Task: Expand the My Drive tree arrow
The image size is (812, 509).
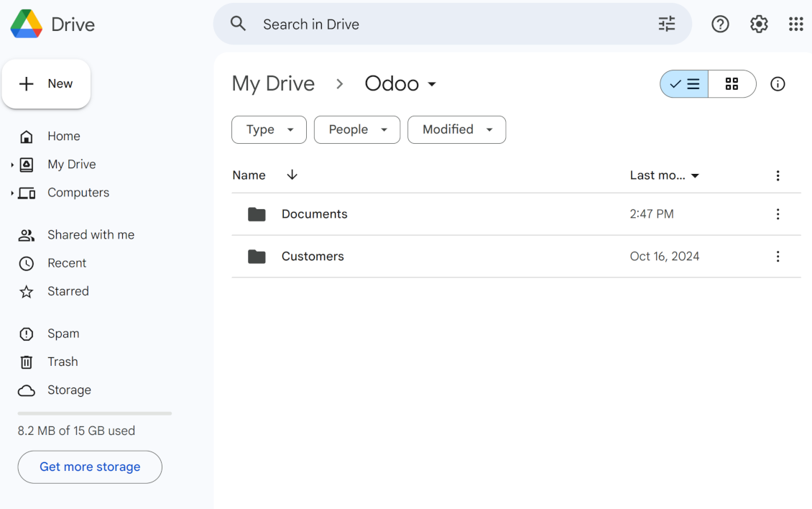Action: coord(12,165)
